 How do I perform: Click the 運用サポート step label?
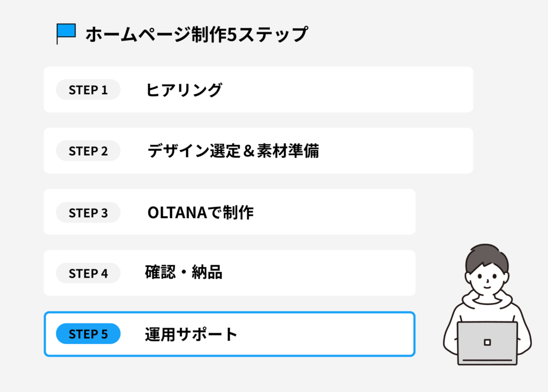(191, 335)
